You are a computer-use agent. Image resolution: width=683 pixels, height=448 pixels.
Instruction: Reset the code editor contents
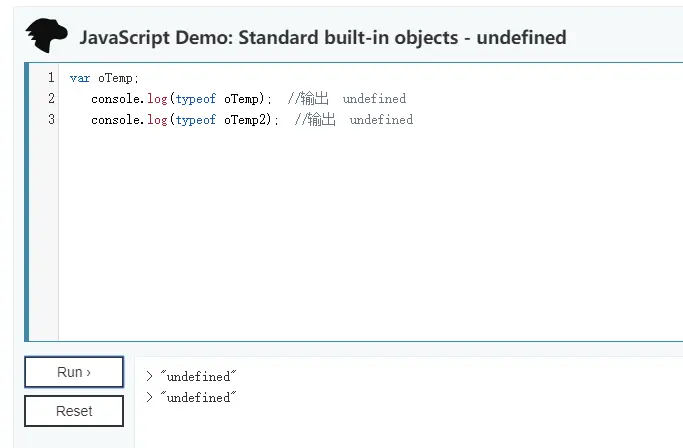point(74,411)
